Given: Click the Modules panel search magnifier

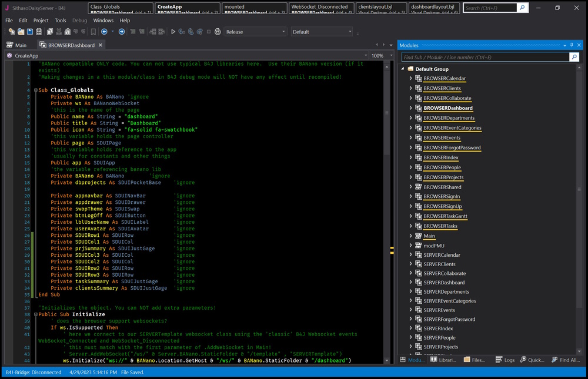Looking at the screenshot, I should click(574, 57).
